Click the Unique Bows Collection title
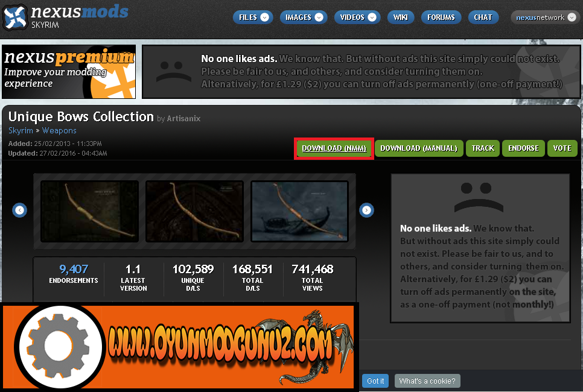Image resolution: width=583 pixels, height=392 pixels. pyautogui.click(x=81, y=116)
